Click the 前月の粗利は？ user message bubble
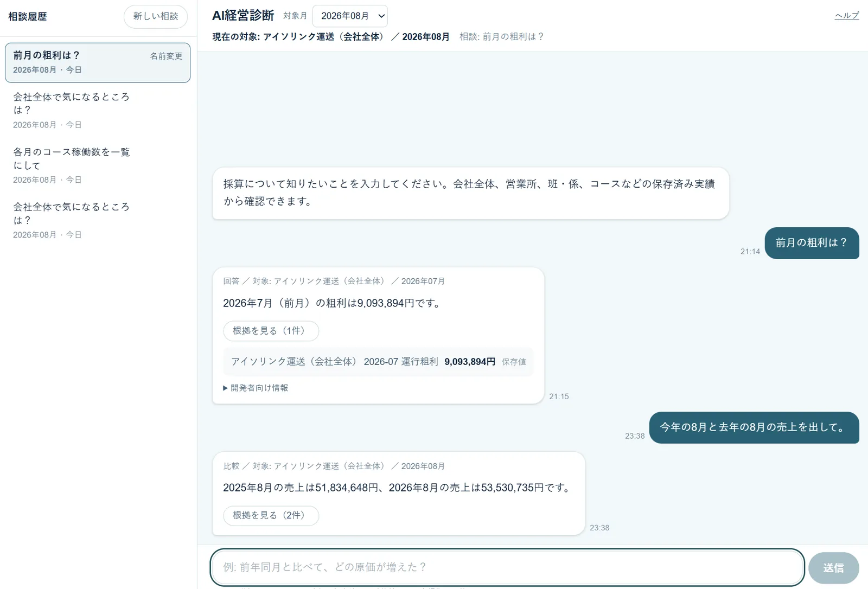The image size is (868, 589). (812, 243)
